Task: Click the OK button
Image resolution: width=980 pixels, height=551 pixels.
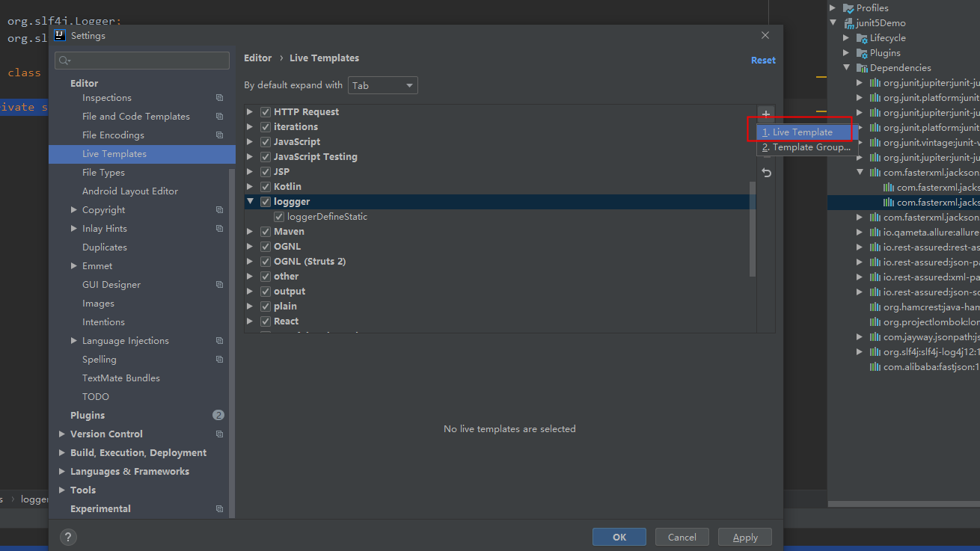Action: 619,537
